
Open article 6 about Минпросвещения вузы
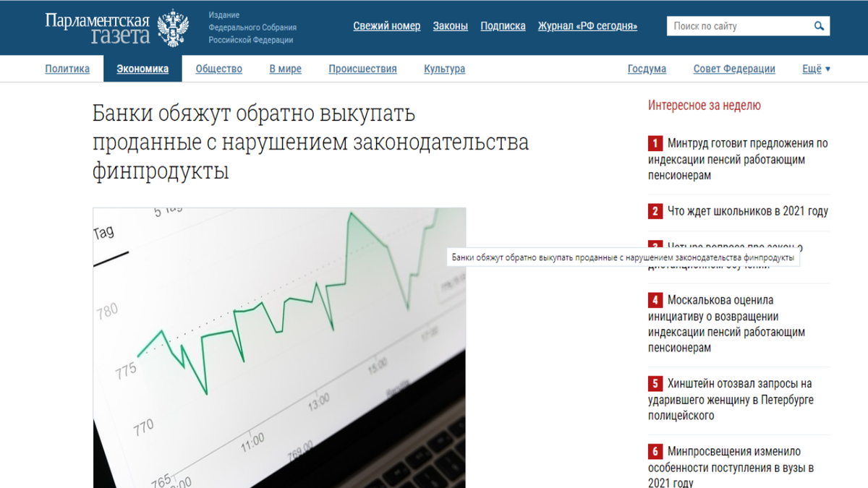(731, 467)
